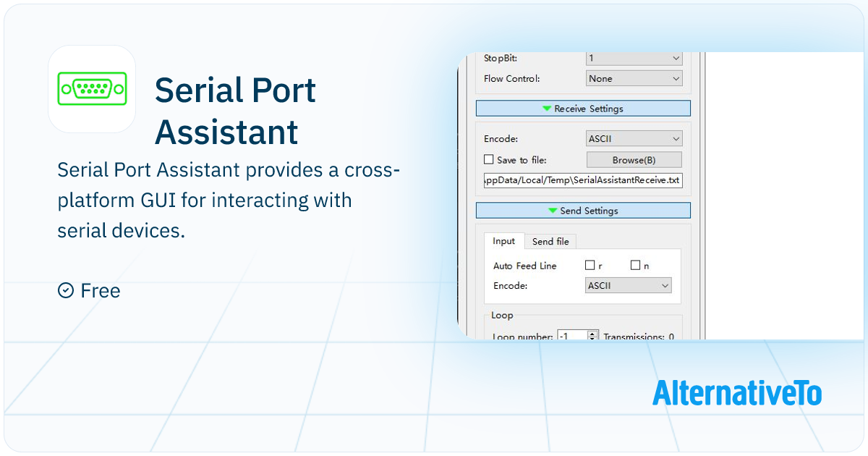Click the AlternativeTo logo
This screenshot has width=868, height=456.
point(736,393)
